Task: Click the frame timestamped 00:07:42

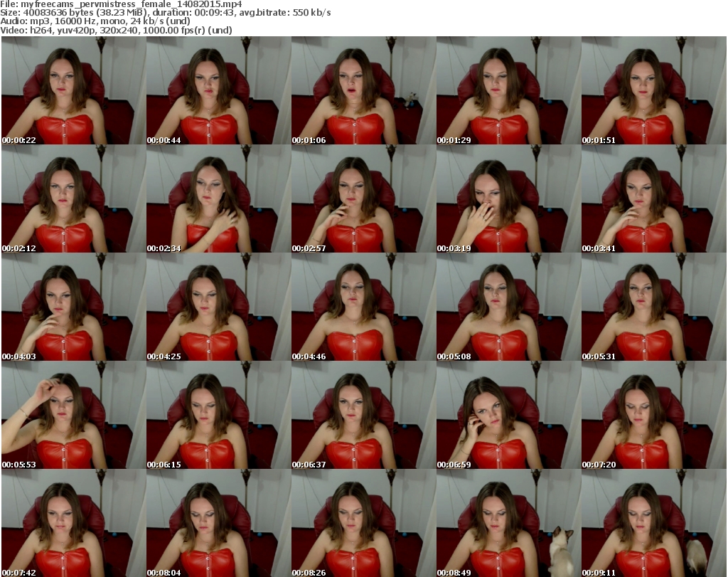Action: pyautogui.click(x=74, y=523)
